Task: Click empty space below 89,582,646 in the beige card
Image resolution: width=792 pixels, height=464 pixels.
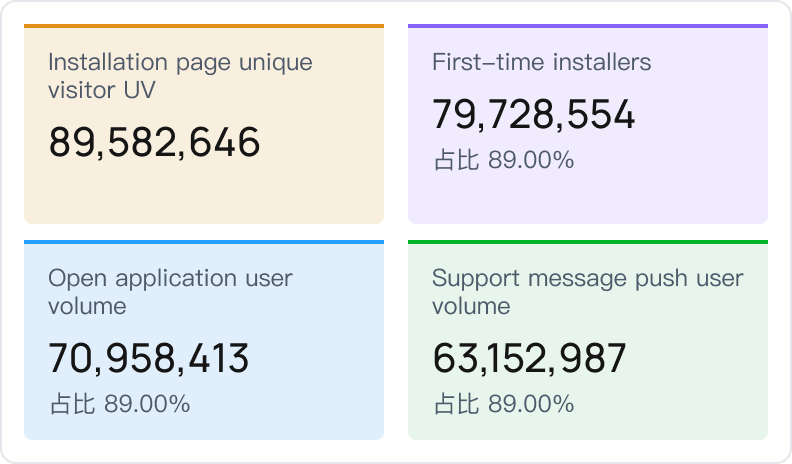Action: [204, 195]
